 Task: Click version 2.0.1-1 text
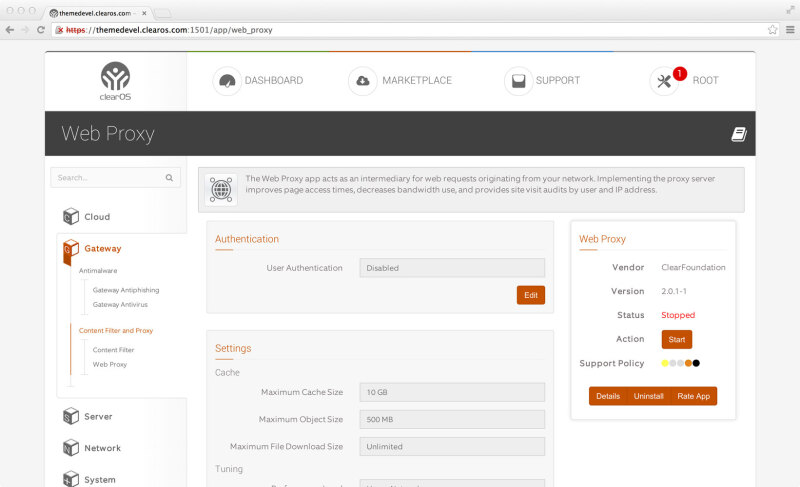(674, 291)
